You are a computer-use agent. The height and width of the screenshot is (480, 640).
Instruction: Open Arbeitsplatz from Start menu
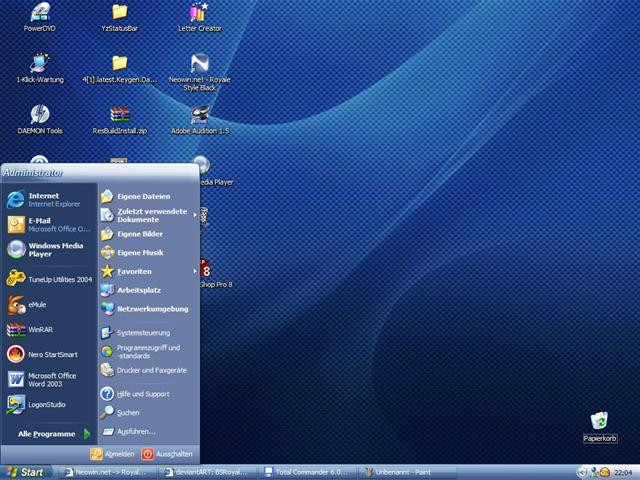[149, 290]
